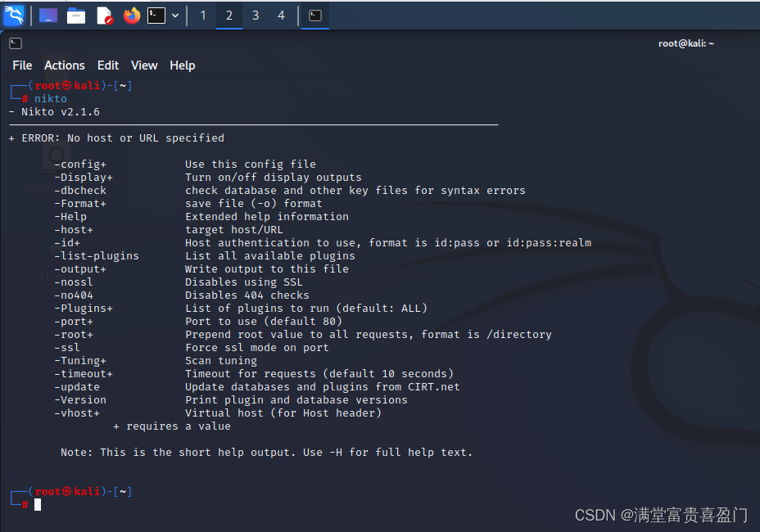Open the File menu
The width and height of the screenshot is (760, 532).
coord(22,65)
